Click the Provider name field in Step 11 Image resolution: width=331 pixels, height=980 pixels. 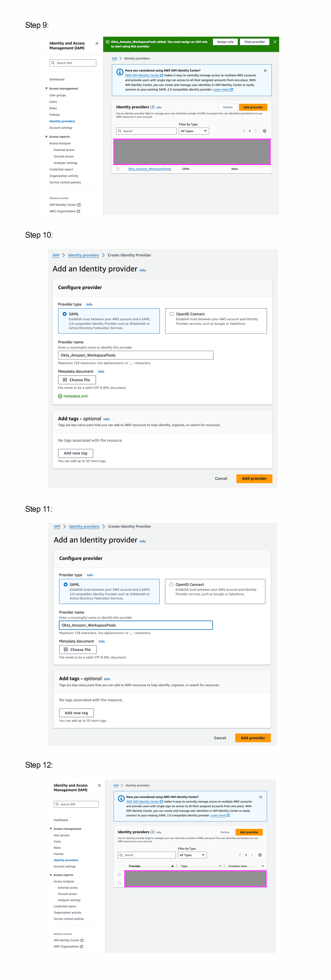[x=136, y=625]
